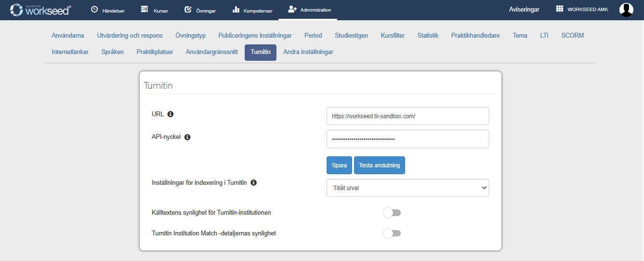Screen dimensions: 644x261
Task: Open the Språken tab
Action: (112, 52)
